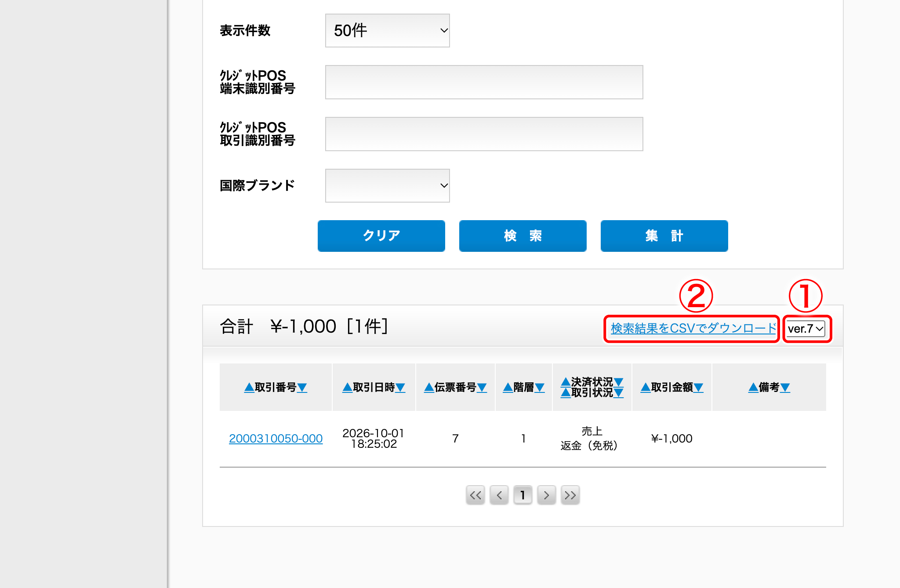Focus the クレジットPOS 取引識別番号 field

pos(484,134)
